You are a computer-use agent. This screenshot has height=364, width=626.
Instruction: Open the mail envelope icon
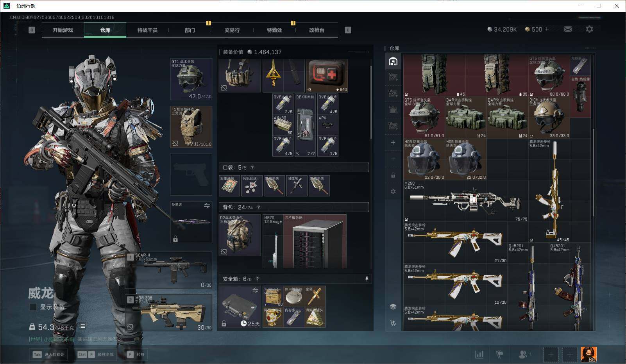point(568,29)
